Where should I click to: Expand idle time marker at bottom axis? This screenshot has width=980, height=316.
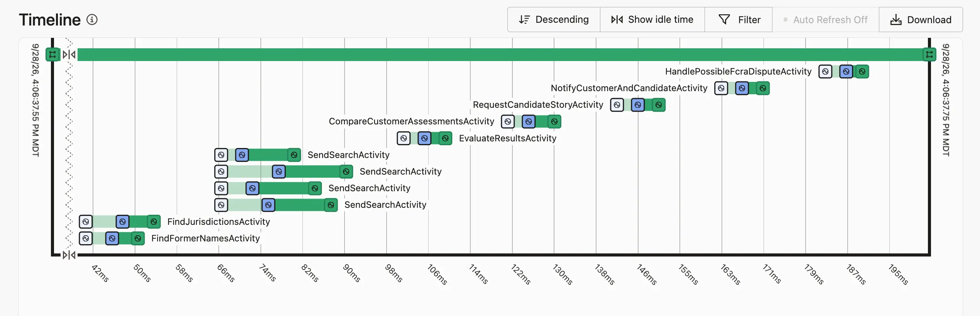pyautogui.click(x=69, y=255)
